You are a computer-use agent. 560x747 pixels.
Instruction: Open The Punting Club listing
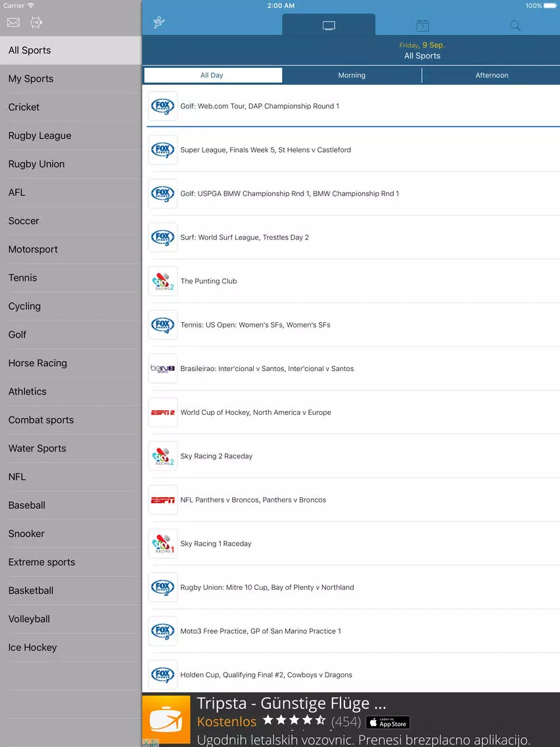(351, 281)
